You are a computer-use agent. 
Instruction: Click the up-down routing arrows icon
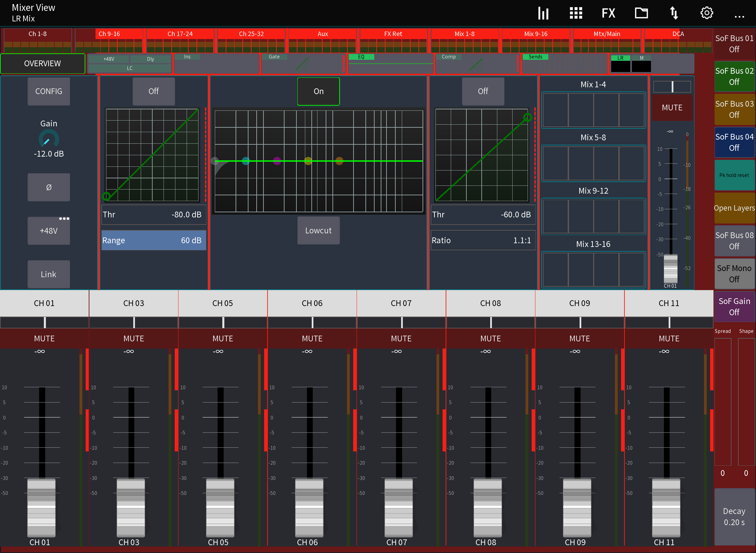point(674,13)
